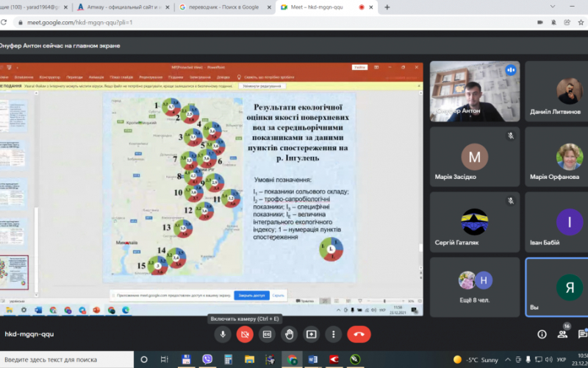Click Закрыть доступ in the shared screen

(251, 295)
